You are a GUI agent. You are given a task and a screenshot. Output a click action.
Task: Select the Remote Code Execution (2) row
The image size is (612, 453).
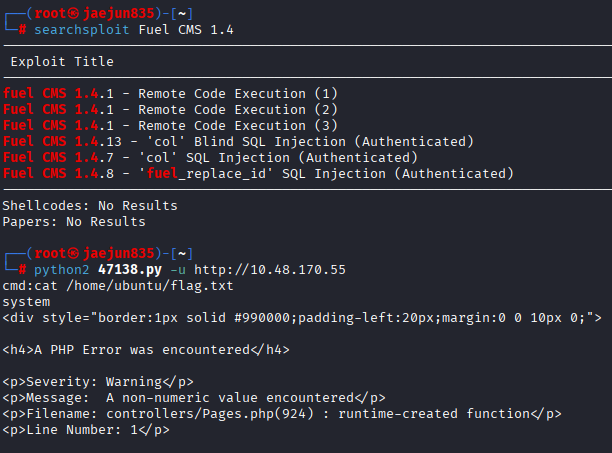(x=170, y=110)
